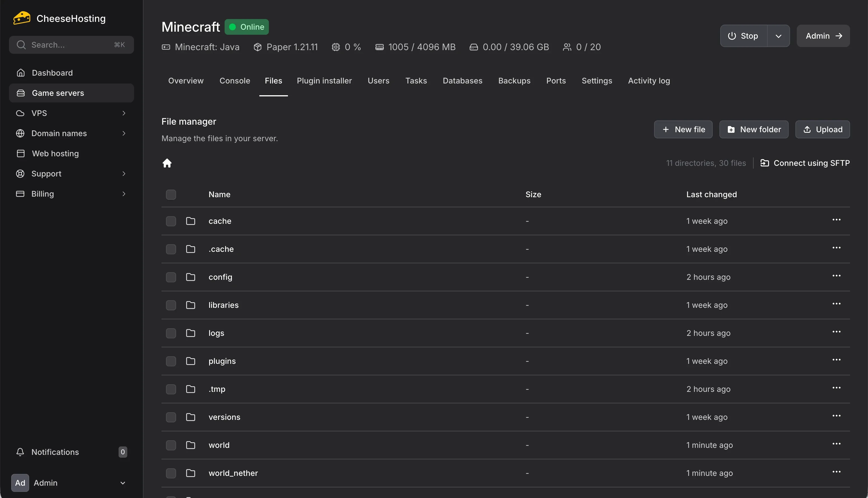Click the Connect using SFTP icon
The image size is (868, 498).
pyautogui.click(x=766, y=163)
